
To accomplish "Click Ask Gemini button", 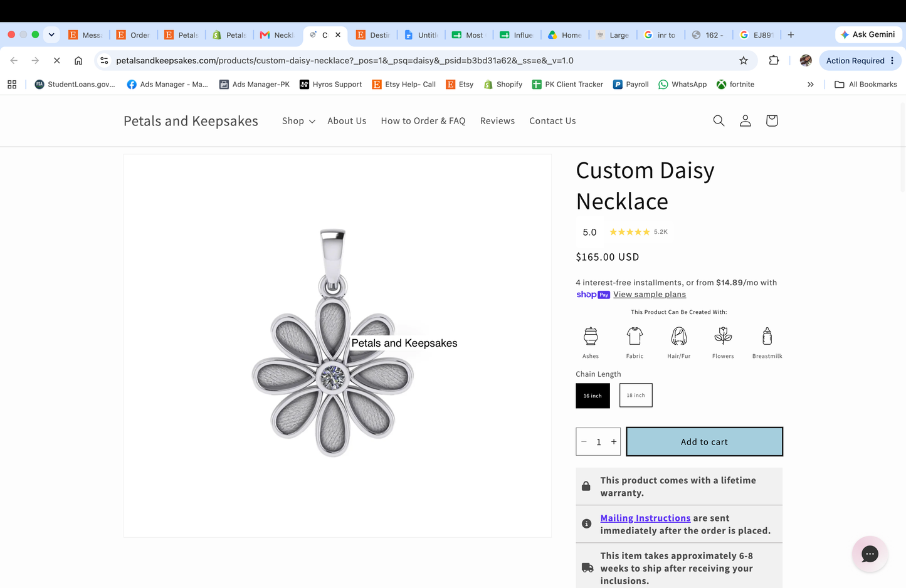I will 868,34.
